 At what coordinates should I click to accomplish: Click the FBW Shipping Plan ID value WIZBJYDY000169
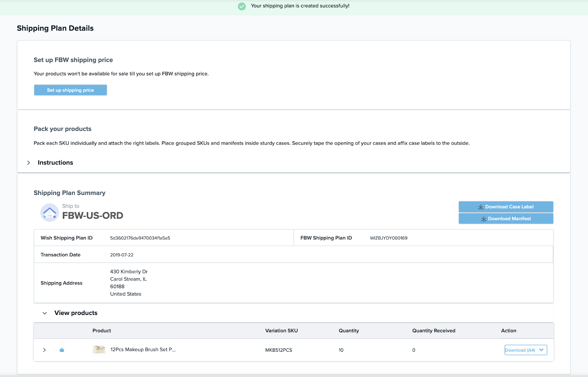(388, 238)
